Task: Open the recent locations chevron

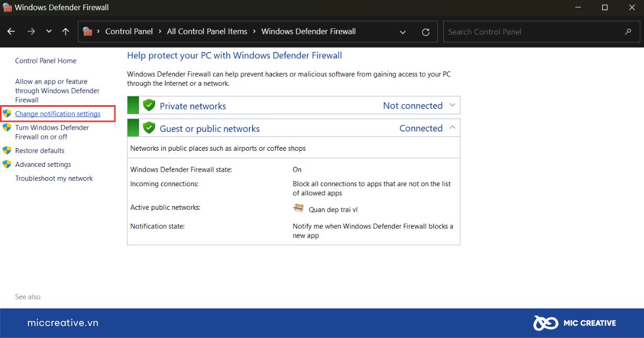Action: (49, 32)
